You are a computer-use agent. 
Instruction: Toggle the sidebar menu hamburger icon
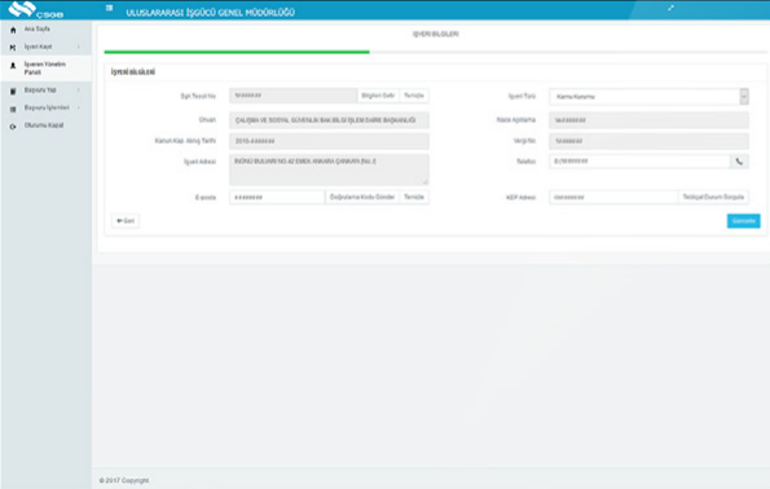109,11
